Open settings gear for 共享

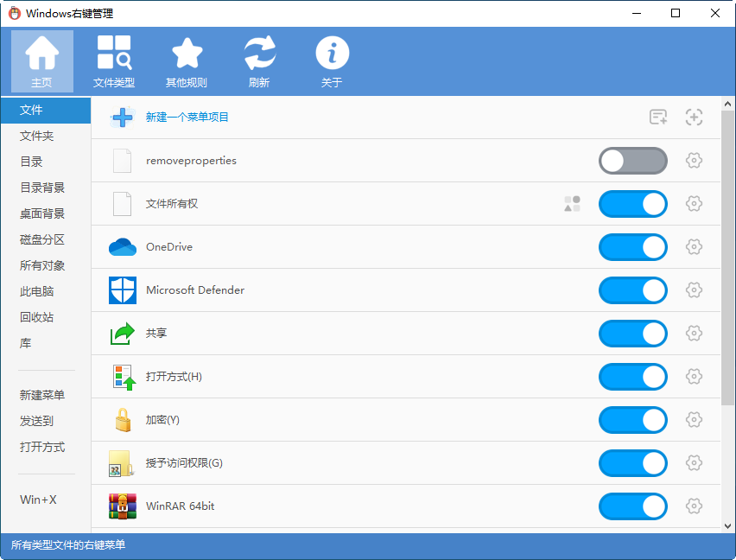click(x=694, y=334)
